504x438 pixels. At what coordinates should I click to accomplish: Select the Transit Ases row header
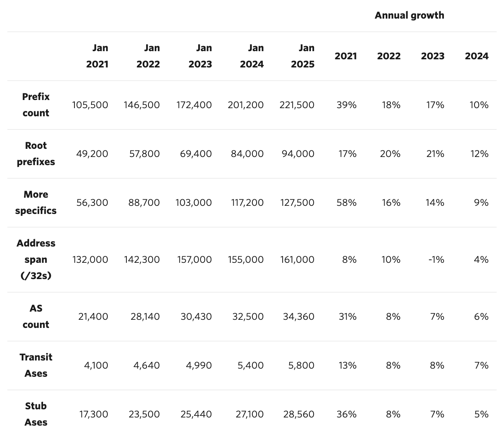point(36,365)
